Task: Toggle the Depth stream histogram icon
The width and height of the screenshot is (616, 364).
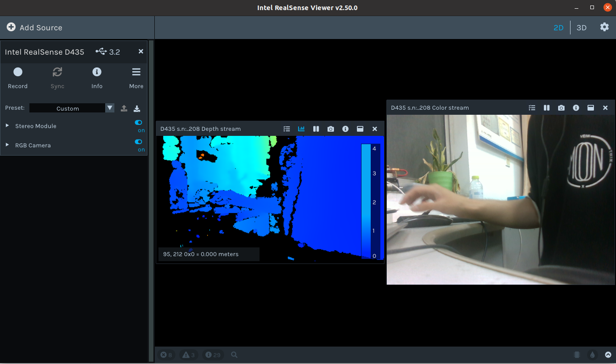Action: click(301, 129)
